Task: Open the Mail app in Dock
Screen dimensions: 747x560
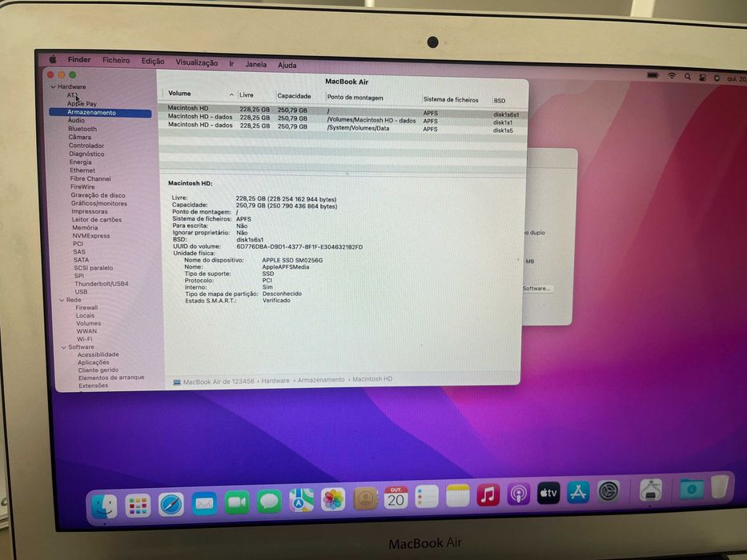Action: coord(204,503)
